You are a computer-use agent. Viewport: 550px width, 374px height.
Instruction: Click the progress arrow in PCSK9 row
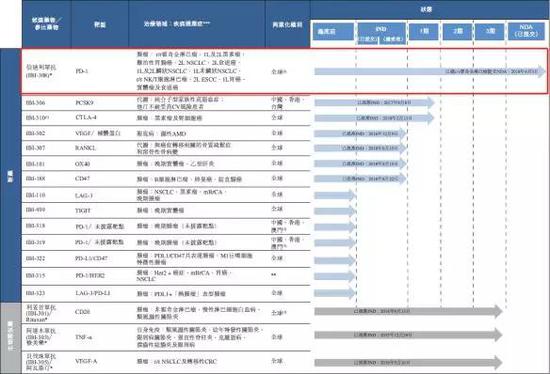click(374, 102)
